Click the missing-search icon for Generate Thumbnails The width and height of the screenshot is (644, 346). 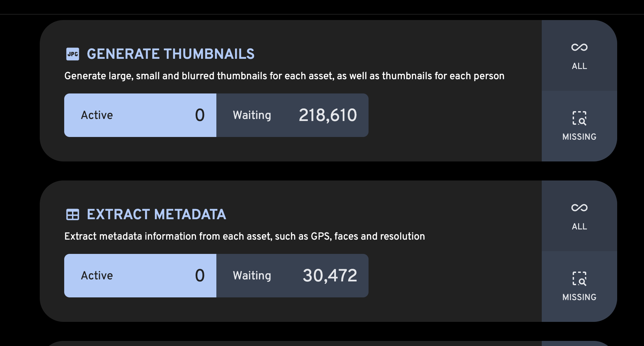coord(579,118)
